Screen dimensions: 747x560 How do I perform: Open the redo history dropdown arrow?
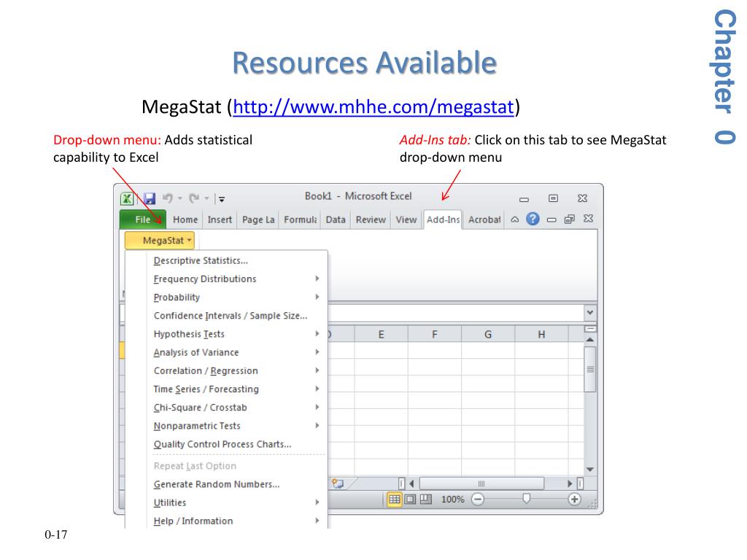(x=206, y=198)
